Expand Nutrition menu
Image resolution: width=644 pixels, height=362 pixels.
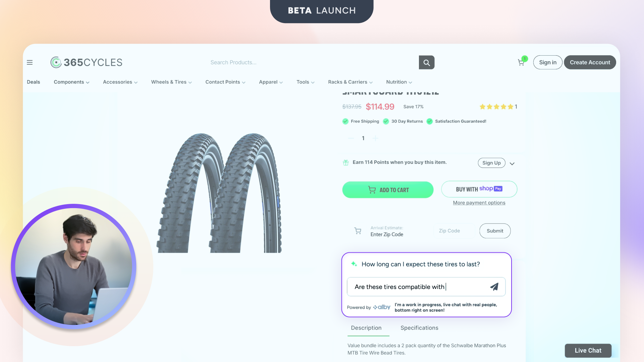[399, 82]
